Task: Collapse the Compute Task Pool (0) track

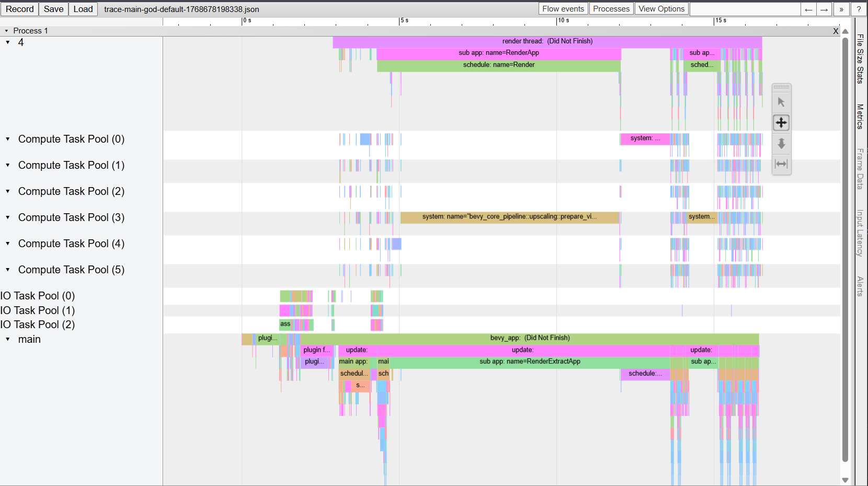Action: pyautogui.click(x=8, y=139)
